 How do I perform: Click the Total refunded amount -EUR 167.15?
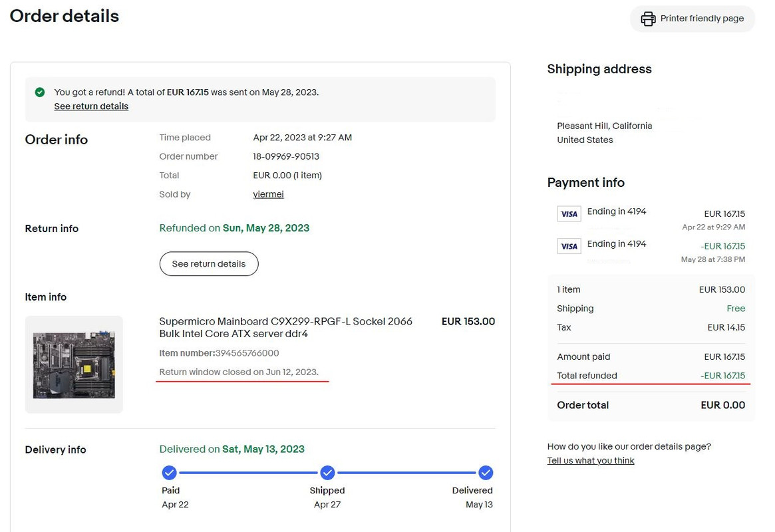click(722, 376)
